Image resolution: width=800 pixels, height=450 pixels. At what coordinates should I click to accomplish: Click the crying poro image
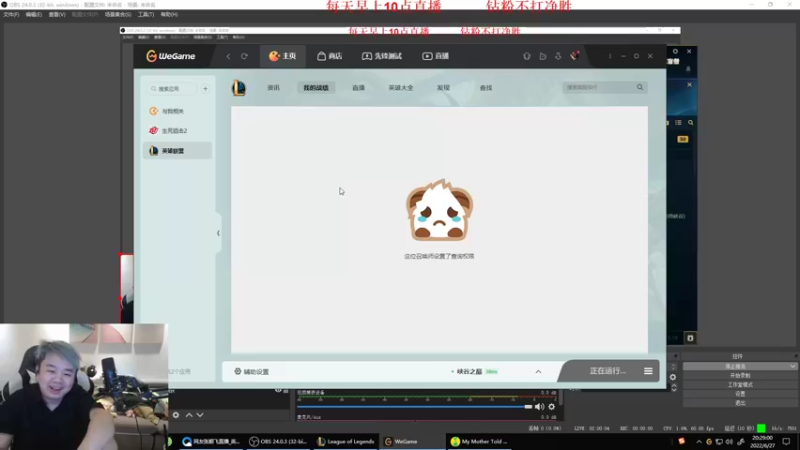pyautogui.click(x=439, y=210)
